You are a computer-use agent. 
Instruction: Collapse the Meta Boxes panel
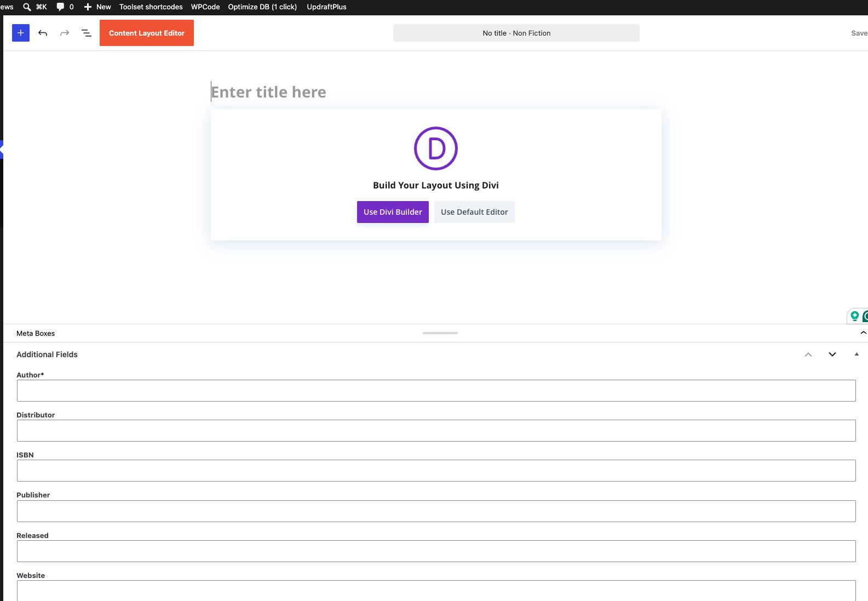click(x=863, y=333)
